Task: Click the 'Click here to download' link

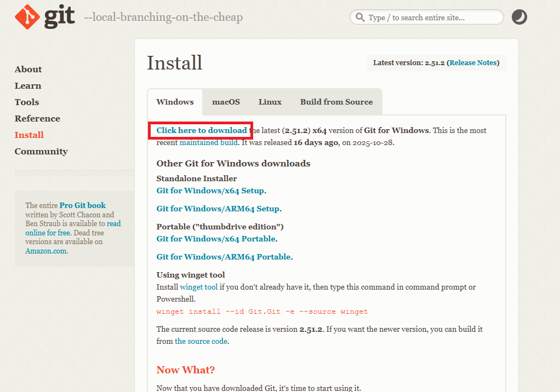Action: point(201,130)
